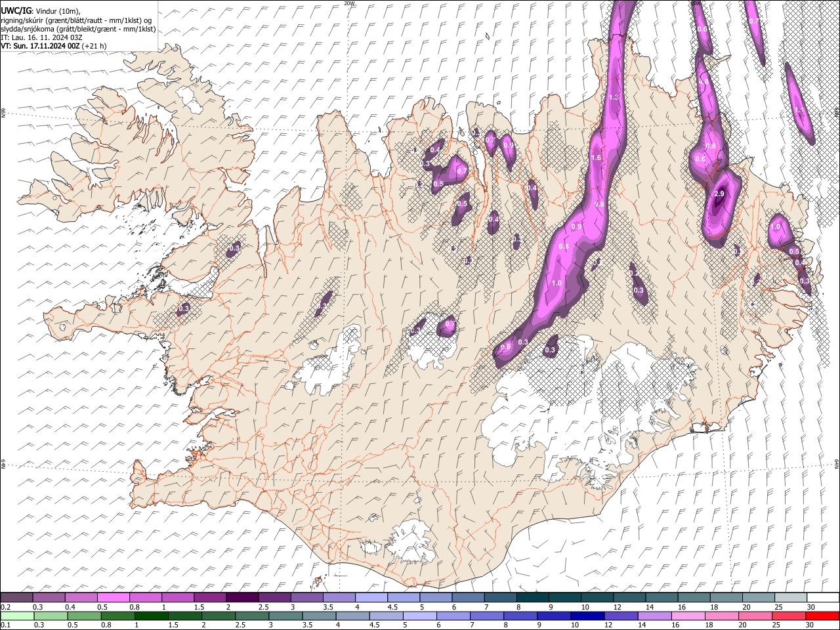
Task: Select the violet 14 mm rain swatch
Action: click(654, 616)
